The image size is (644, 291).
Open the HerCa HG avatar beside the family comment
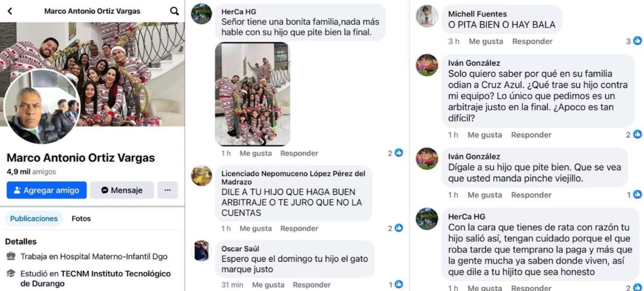click(x=202, y=14)
